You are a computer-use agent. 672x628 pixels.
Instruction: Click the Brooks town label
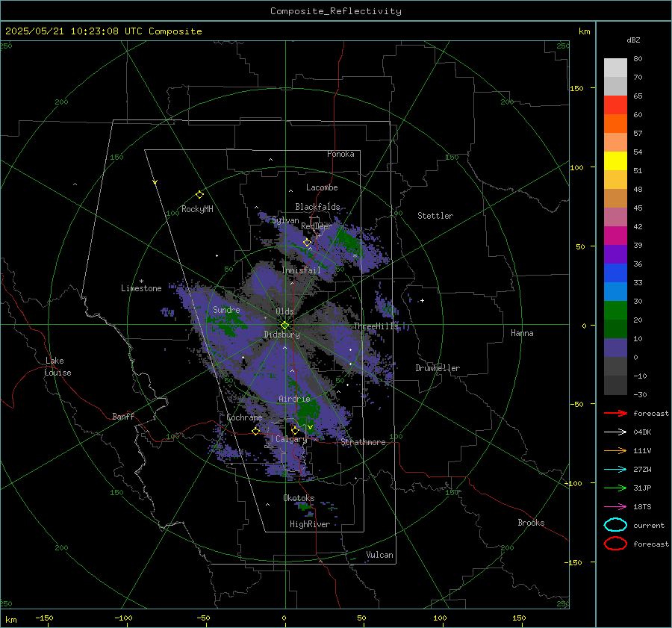coord(531,523)
